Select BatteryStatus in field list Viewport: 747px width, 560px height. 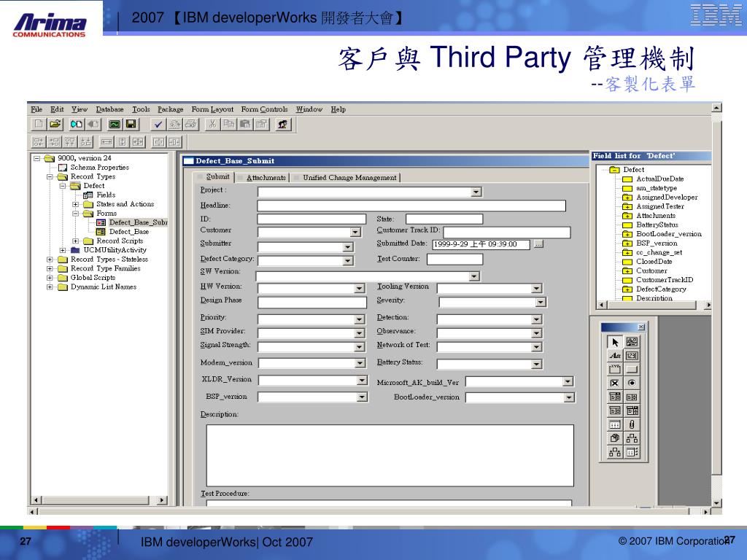tap(657, 225)
